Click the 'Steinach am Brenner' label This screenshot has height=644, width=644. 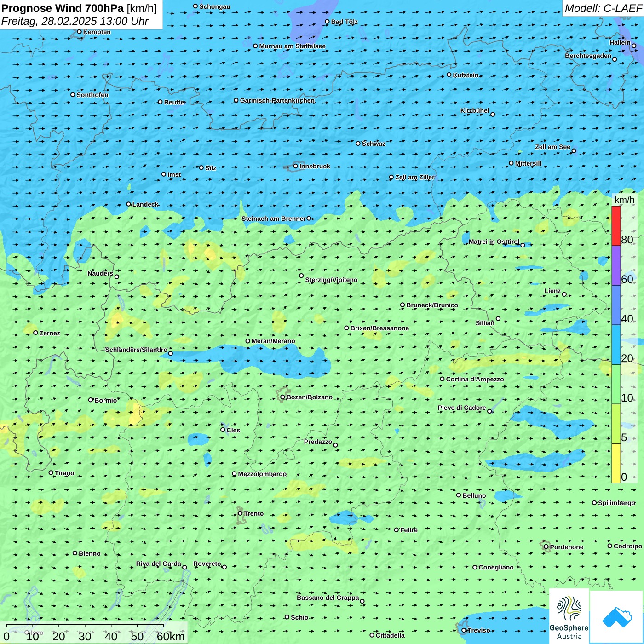pyautogui.click(x=273, y=218)
